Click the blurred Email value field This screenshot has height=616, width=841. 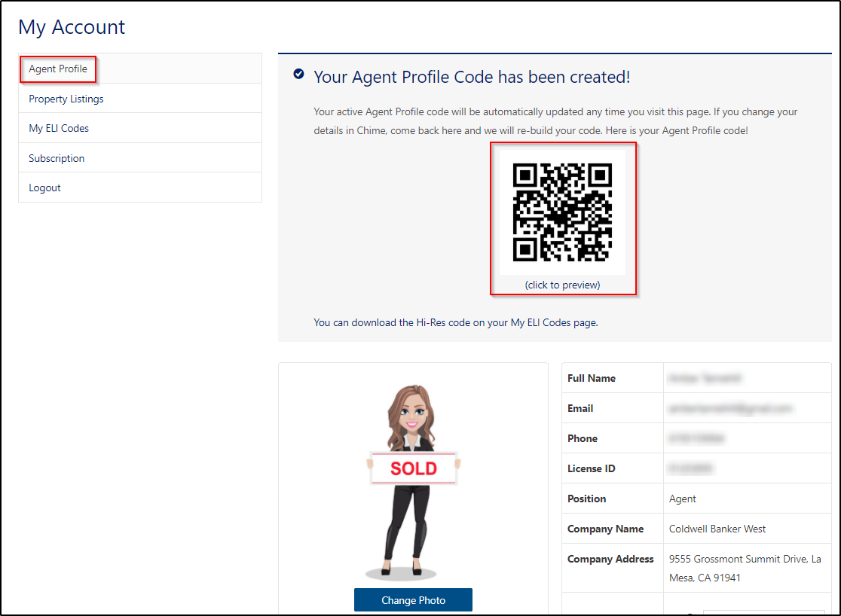pyautogui.click(x=729, y=408)
